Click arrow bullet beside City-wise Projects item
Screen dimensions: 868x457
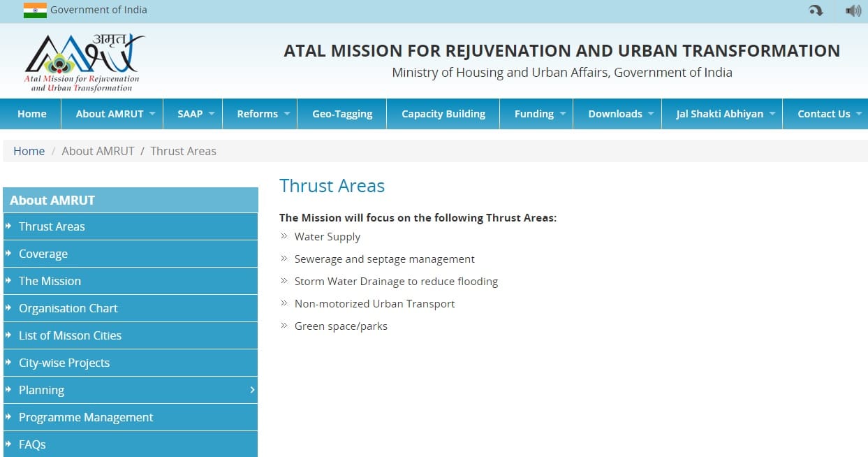[x=8, y=363]
